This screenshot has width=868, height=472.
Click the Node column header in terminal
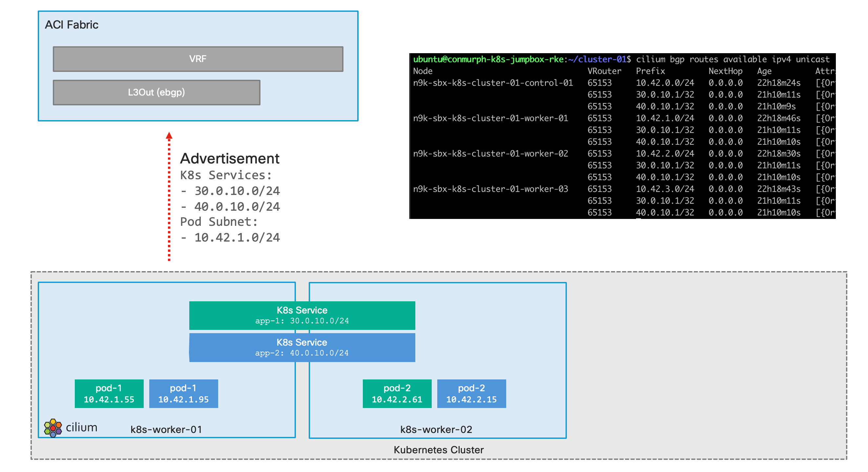pyautogui.click(x=423, y=71)
